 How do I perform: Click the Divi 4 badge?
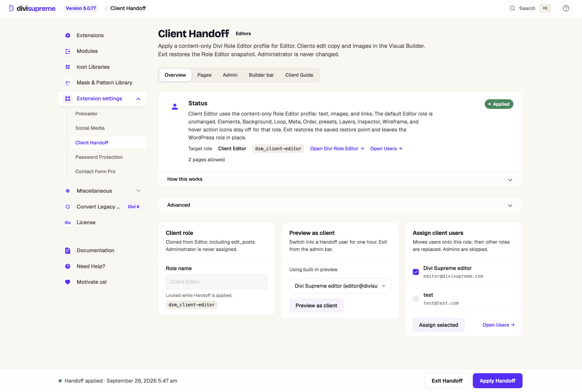pyautogui.click(x=133, y=207)
